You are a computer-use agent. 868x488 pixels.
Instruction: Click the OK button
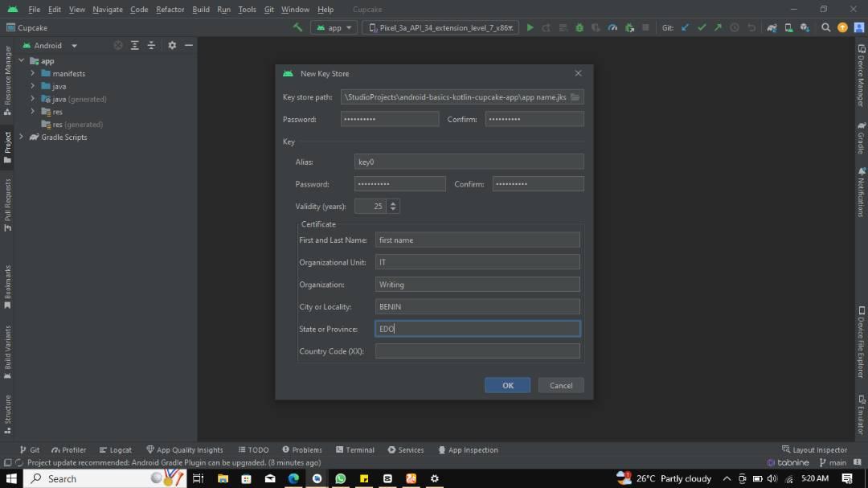(x=507, y=385)
